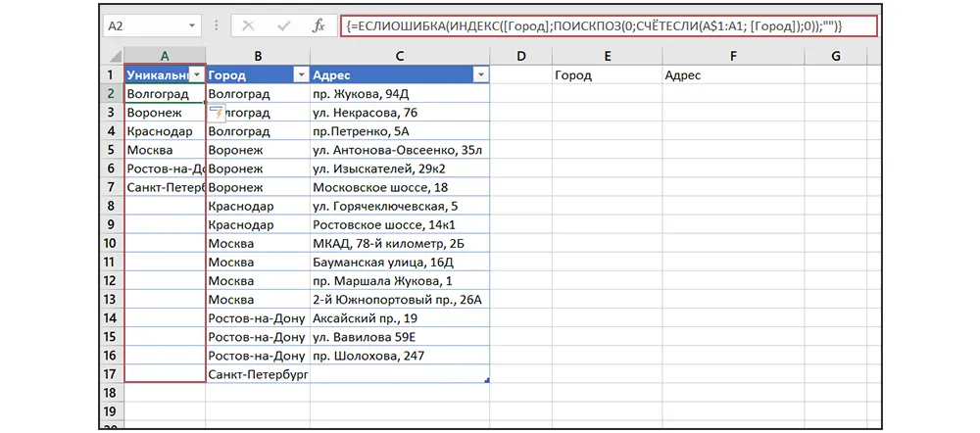
Task: Open the Auto Fill Options icon
Action: 217,114
